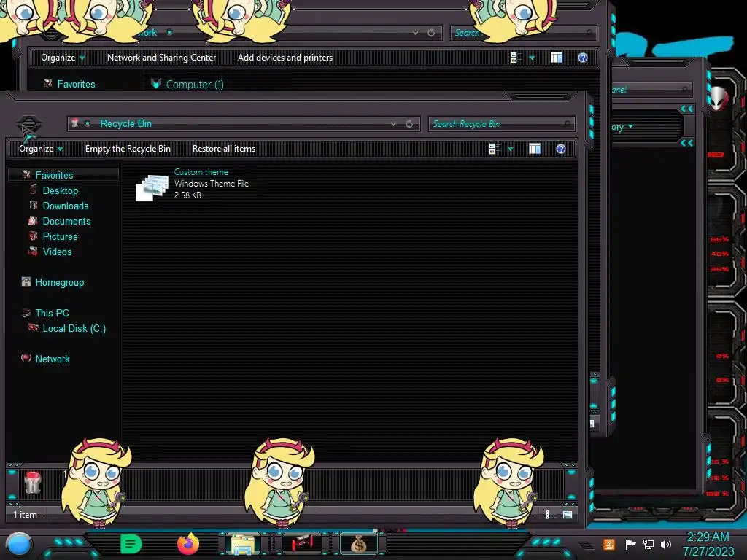Click Help icon in Network window toolbar
The height and width of the screenshot is (560, 747).
tap(583, 58)
